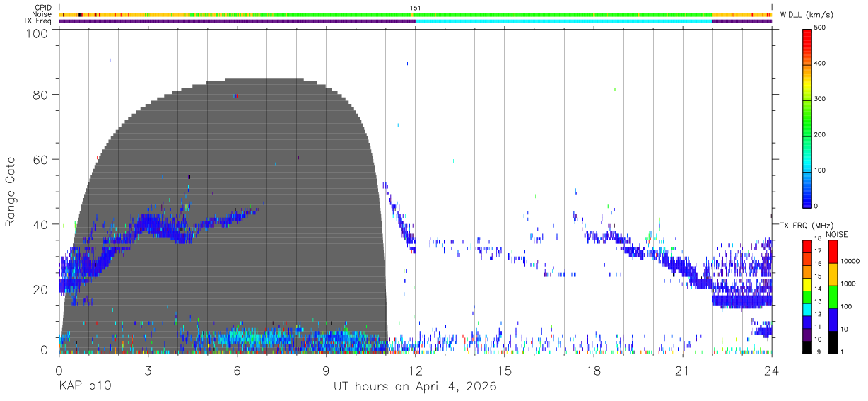Click the purple swatch in TX FRQ legend
The width and height of the screenshot is (868, 401).
click(x=807, y=335)
